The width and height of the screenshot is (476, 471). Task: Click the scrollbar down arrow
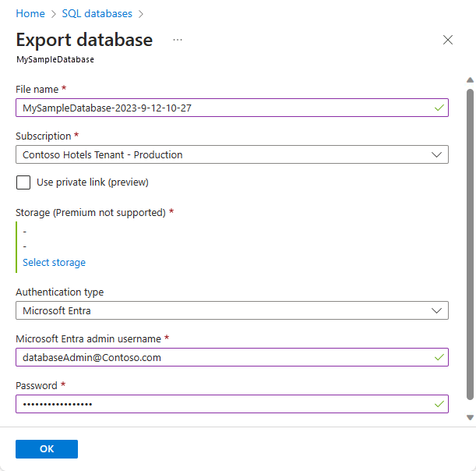pos(470,417)
